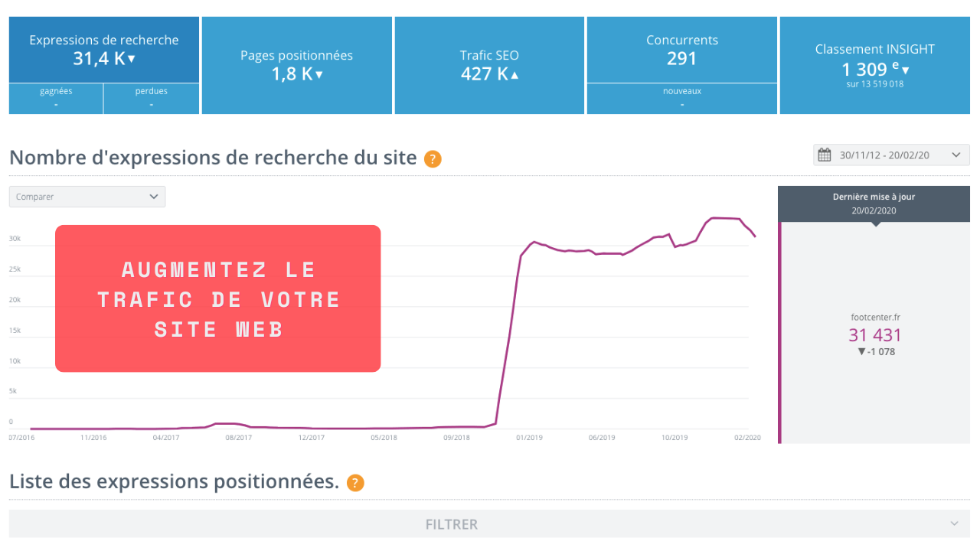Click the help icon beside 'Nombre d'expressions' heading
Screen dimensions: 980x551
point(433,159)
